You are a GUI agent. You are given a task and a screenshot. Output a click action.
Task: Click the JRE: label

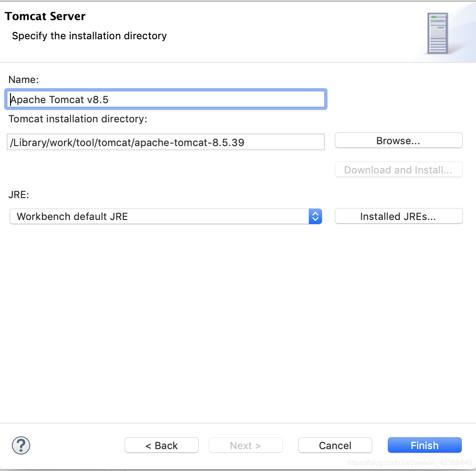pyautogui.click(x=18, y=194)
